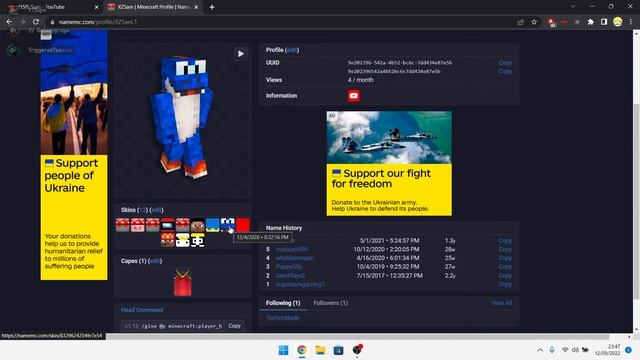Toggle the browser side panel

[604, 22]
